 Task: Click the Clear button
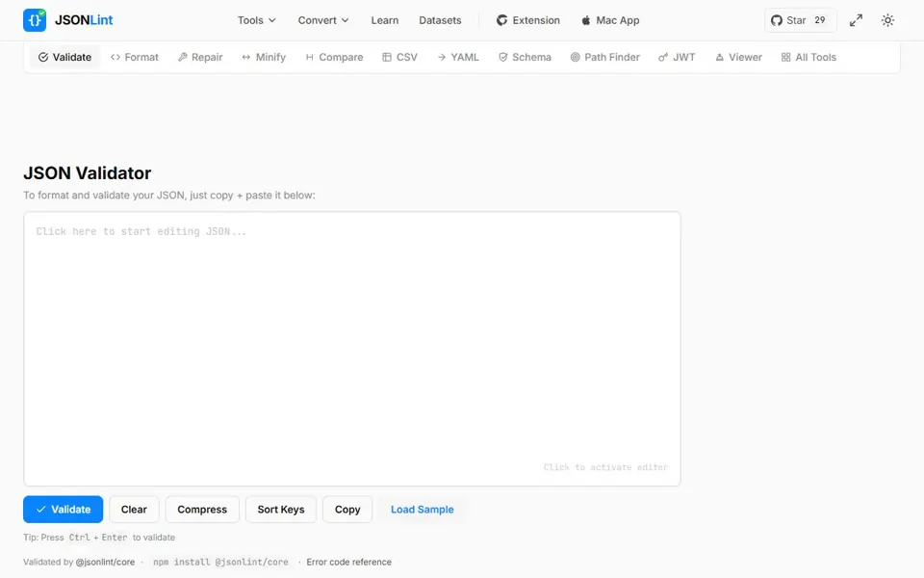click(134, 509)
